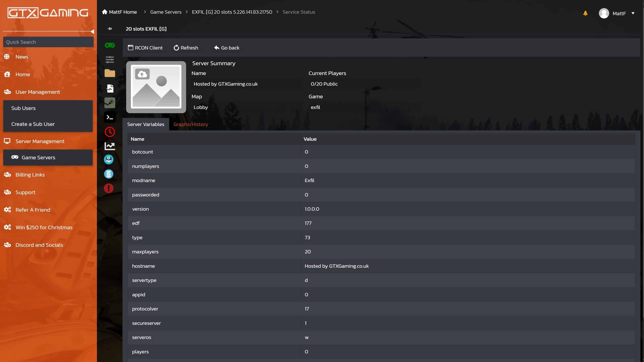The height and width of the screenshot is (362, 644).
Task: Click the MattF user avatar
Action: [x=604, y=13]
